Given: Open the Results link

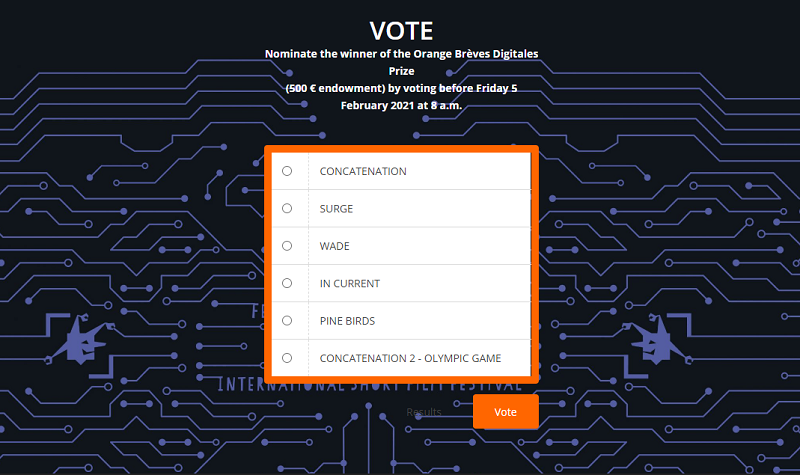Looking at the screenshot, I should (424, 412).
